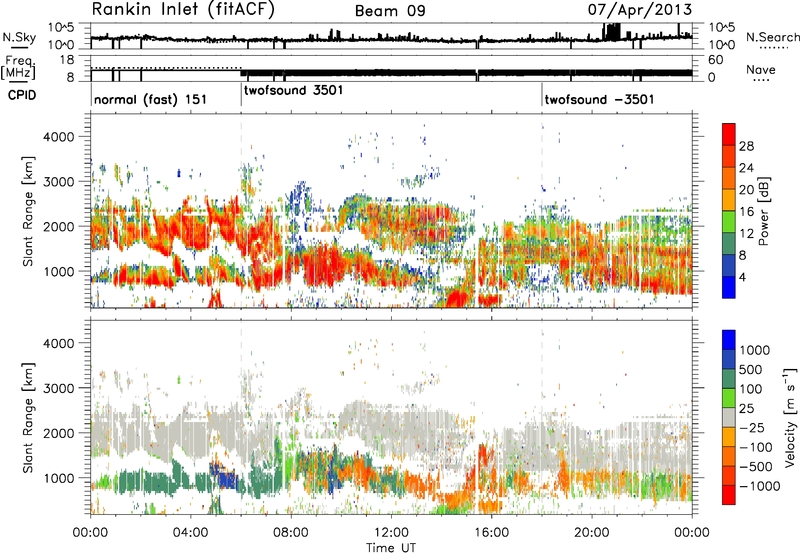Select the "Beam 09" header text

point(390,11)
